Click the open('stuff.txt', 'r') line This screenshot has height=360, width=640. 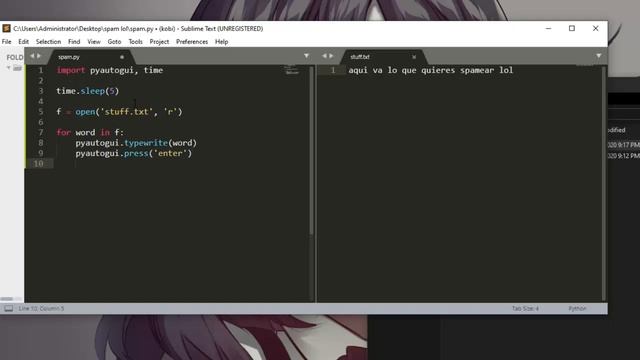pos(120,112)
